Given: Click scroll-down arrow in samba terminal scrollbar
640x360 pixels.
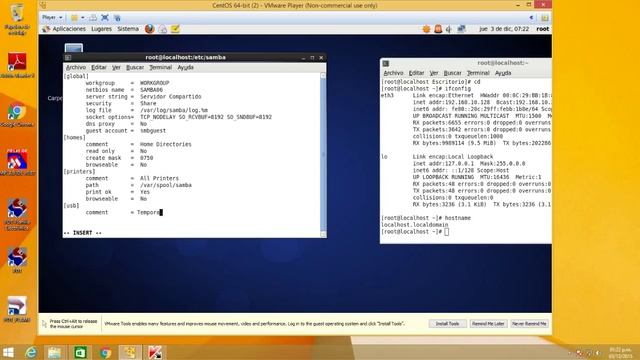Looking at the screenshot, I should click(x=323, y=234).
